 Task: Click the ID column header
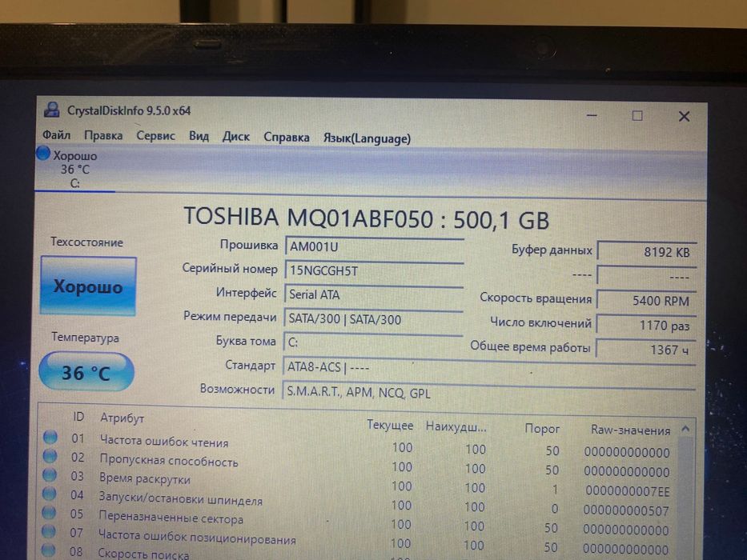[78, 417]
